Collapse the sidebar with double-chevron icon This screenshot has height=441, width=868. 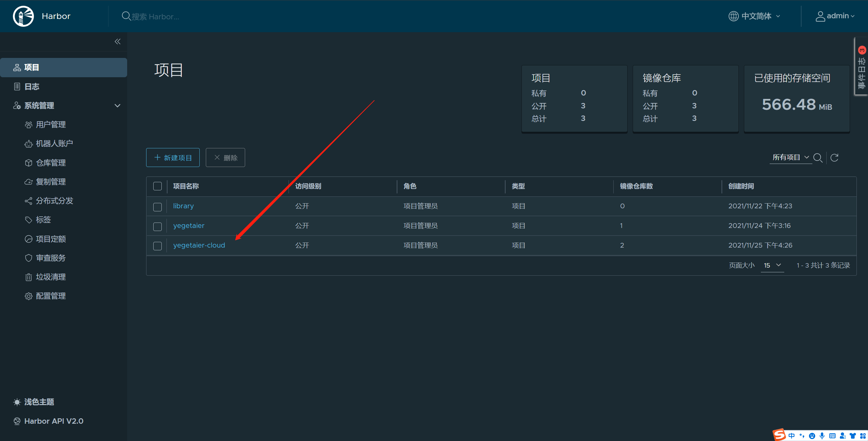pos(117,42)
